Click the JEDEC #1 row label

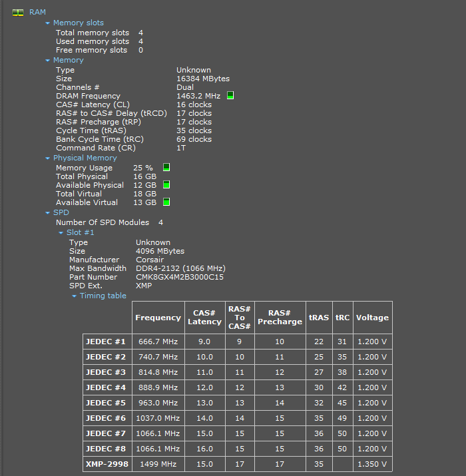[106, 342]
